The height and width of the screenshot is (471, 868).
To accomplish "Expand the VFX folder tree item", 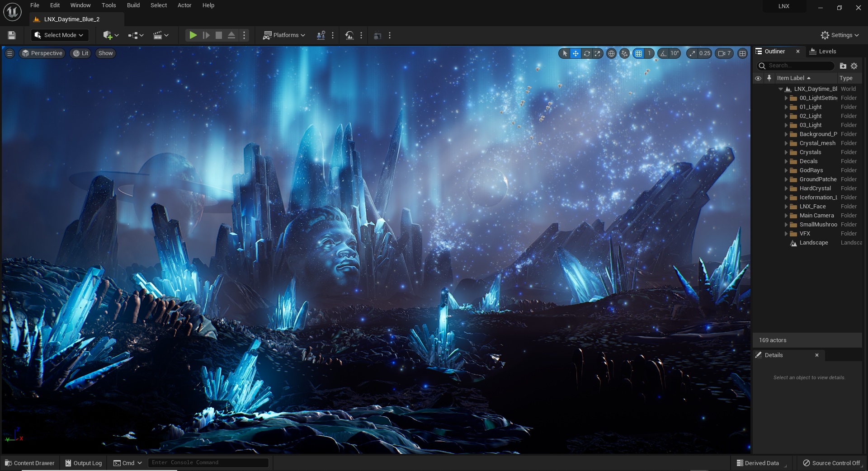I will coord(786,234).
